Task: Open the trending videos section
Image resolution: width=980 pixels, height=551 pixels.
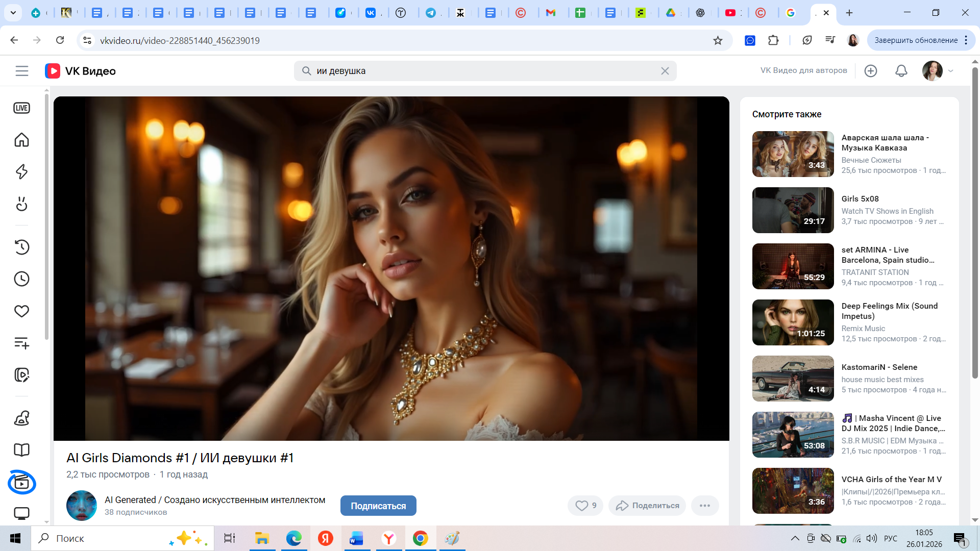Action: pos(21,172)
